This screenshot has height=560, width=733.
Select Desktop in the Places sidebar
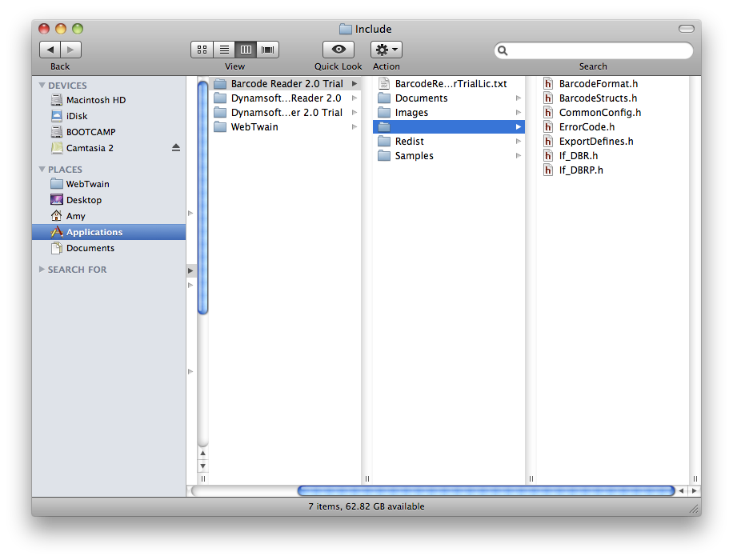83,200
